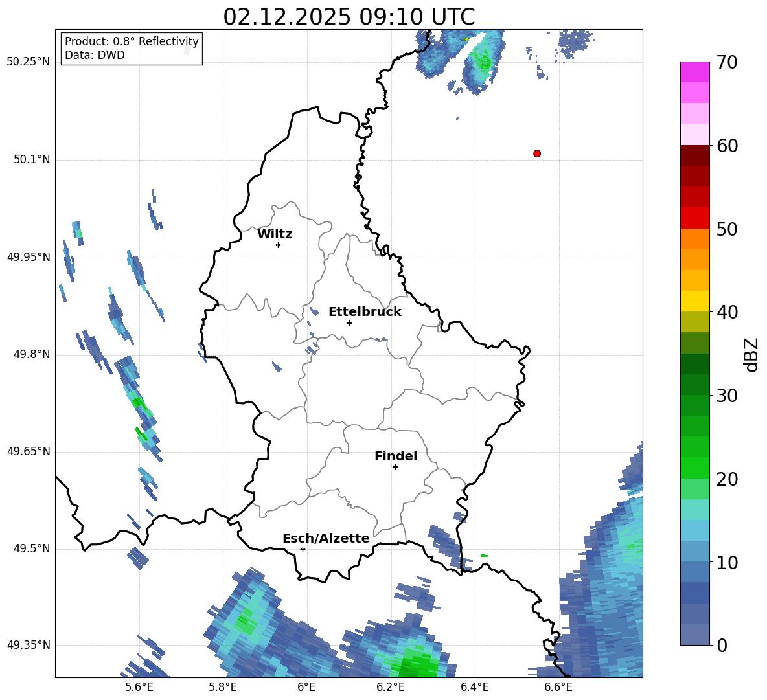Image resolution: width=767 pixels, height=700 pixels.
Task: Click the Esch/Alzette station cross marker
Action: [x=303, y=549]
